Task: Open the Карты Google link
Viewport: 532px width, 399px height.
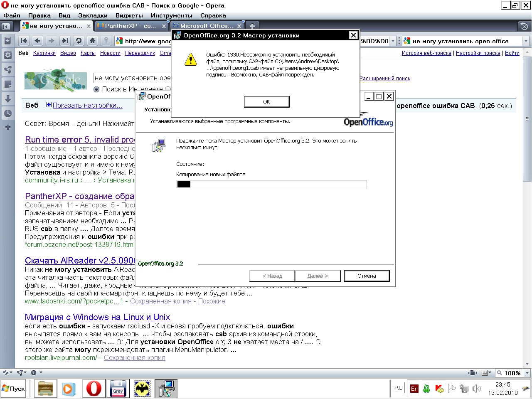Action: pyautogui.click(x=88, y=53)
